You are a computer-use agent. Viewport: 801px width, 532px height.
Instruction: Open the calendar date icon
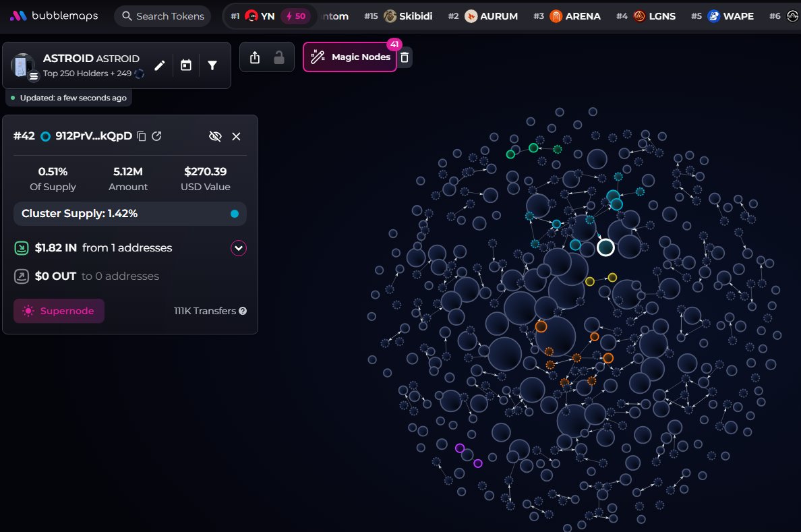(186, 65)
